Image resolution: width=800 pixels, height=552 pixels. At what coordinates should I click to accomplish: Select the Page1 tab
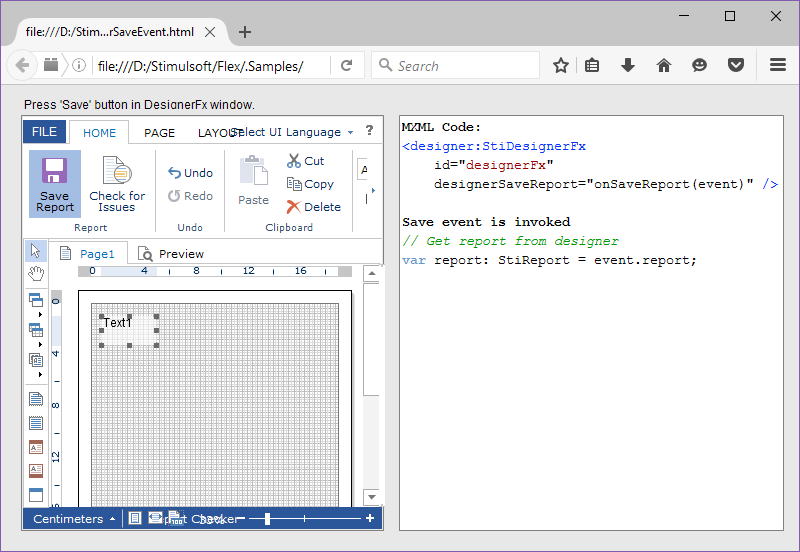88,254
